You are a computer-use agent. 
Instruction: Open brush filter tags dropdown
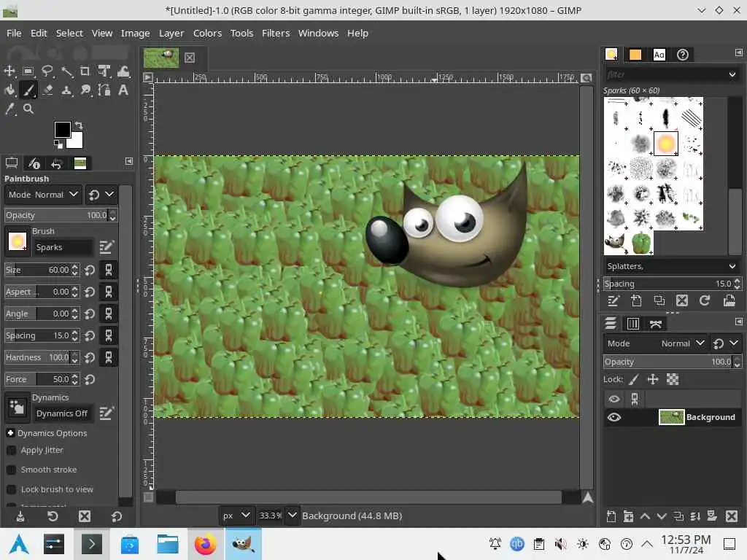pos(732,75)
